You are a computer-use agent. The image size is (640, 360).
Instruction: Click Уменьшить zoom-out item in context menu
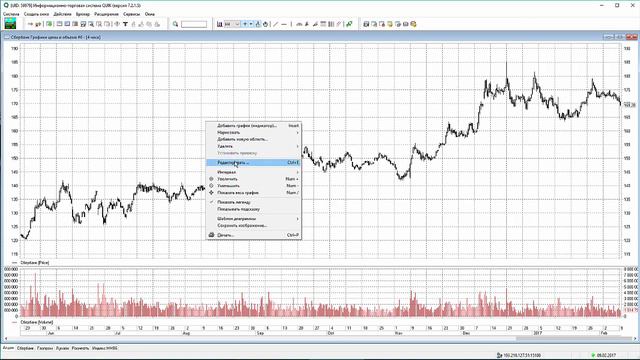[x=254, y=186]
